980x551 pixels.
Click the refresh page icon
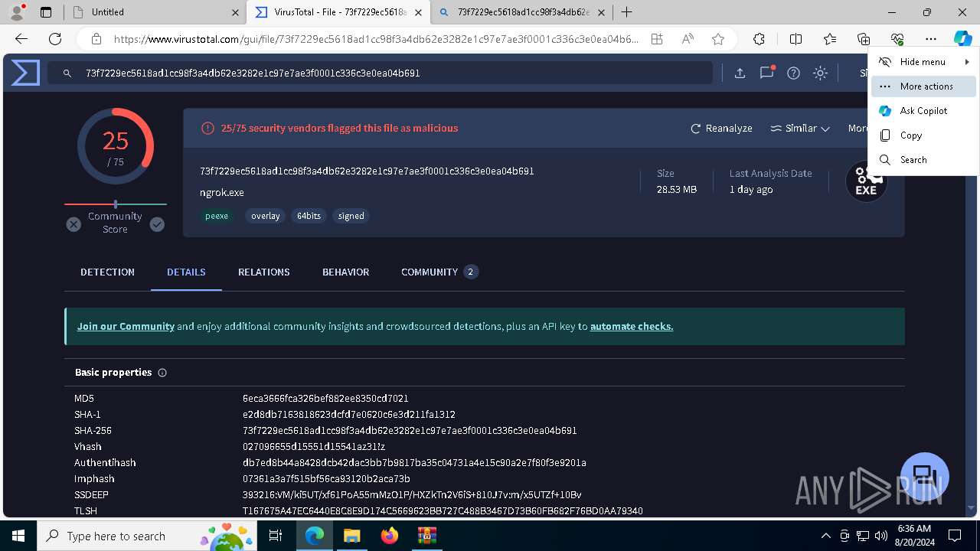(55, 39)
